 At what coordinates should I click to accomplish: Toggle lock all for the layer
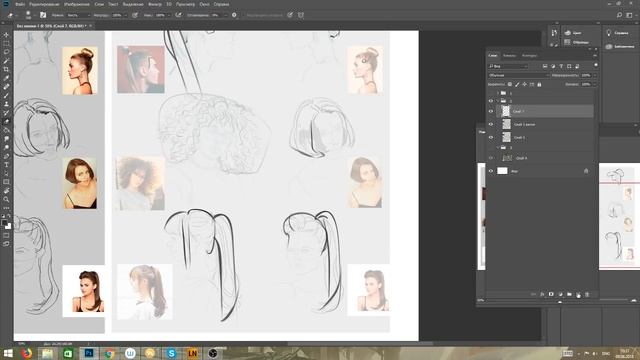[x=539, y=84]
